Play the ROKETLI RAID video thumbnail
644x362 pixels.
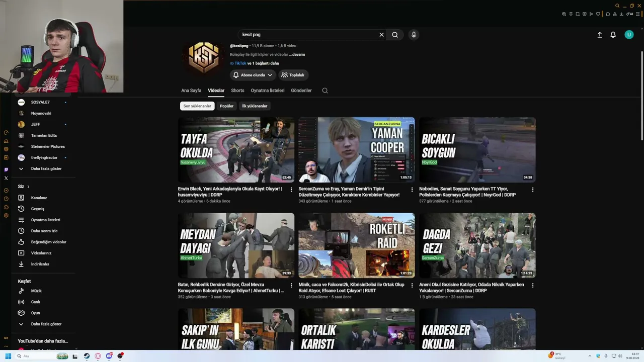(x=357, y=245)
